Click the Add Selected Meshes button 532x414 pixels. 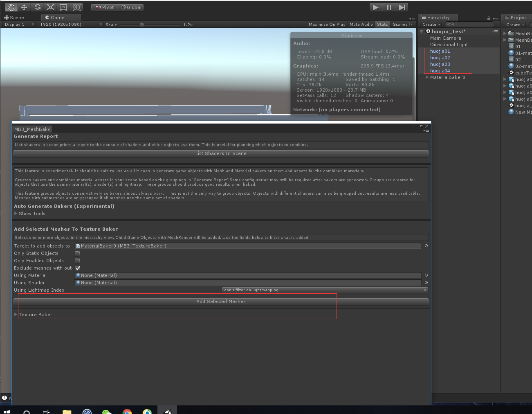coord(221,301)
